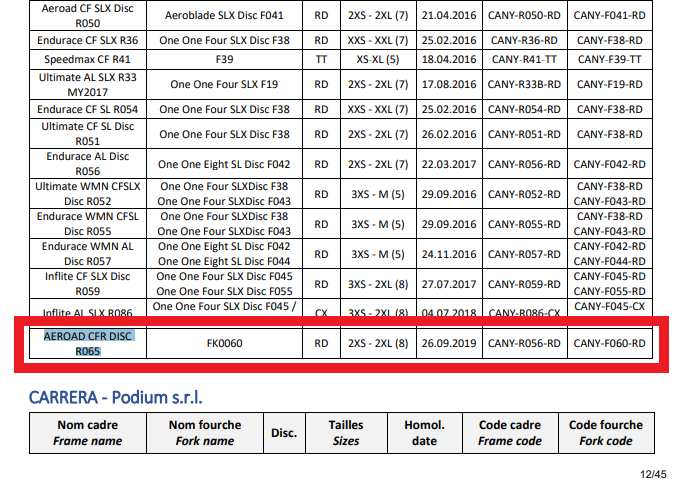Click the Aeroblade SLX Disc F041 cell
The width and height of the screenshot is (691, 501).
(224, 15)
